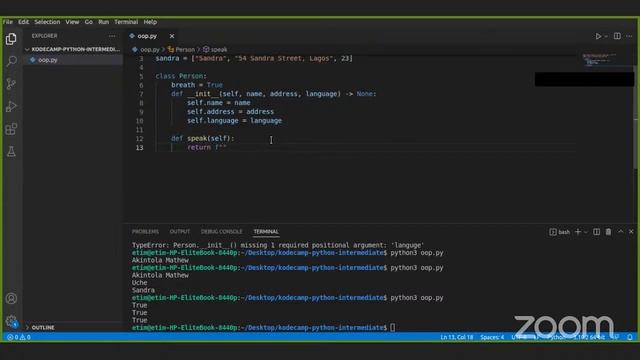This screenshot has width=640, height=360.
Task: Open the Explorer view in activity bar
Action: (x=11, y=39)
